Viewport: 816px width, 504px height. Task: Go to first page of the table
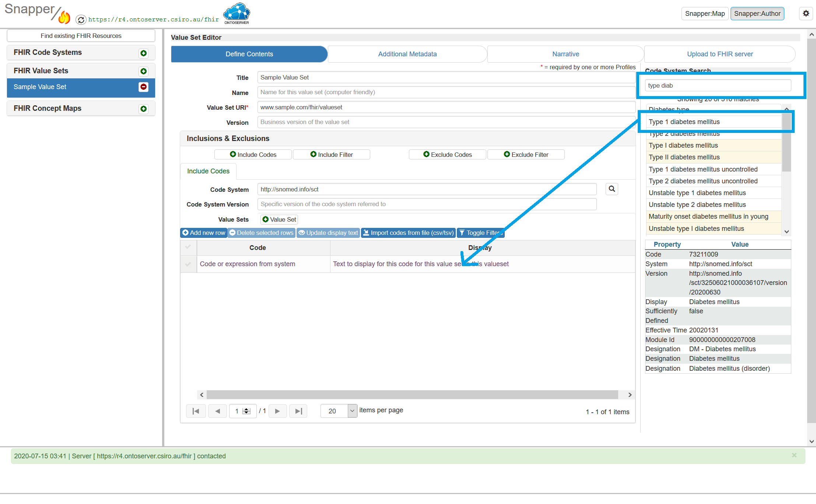click(196, 411)
